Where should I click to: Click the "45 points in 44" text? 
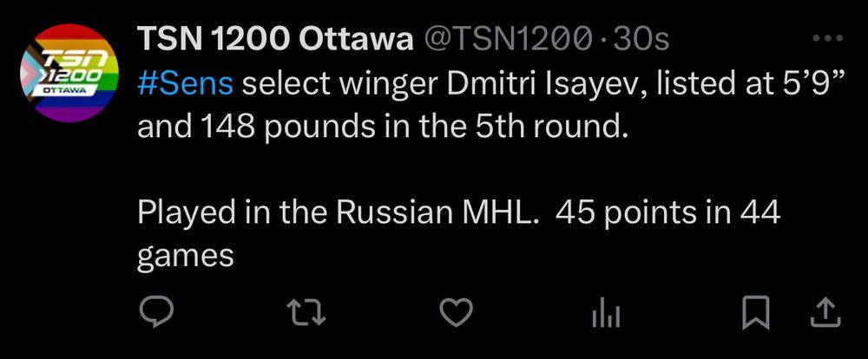pyautogui.click(x=668, y=213)
